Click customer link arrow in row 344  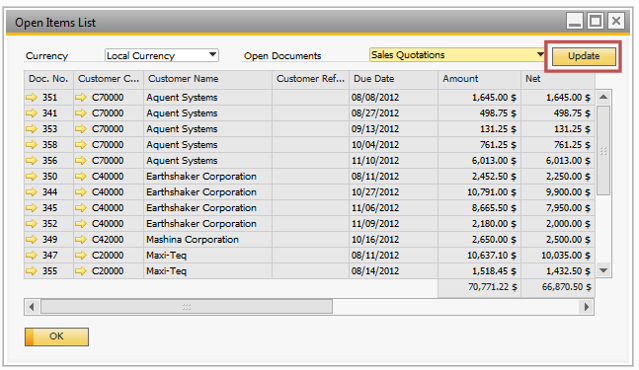[81, 192]
